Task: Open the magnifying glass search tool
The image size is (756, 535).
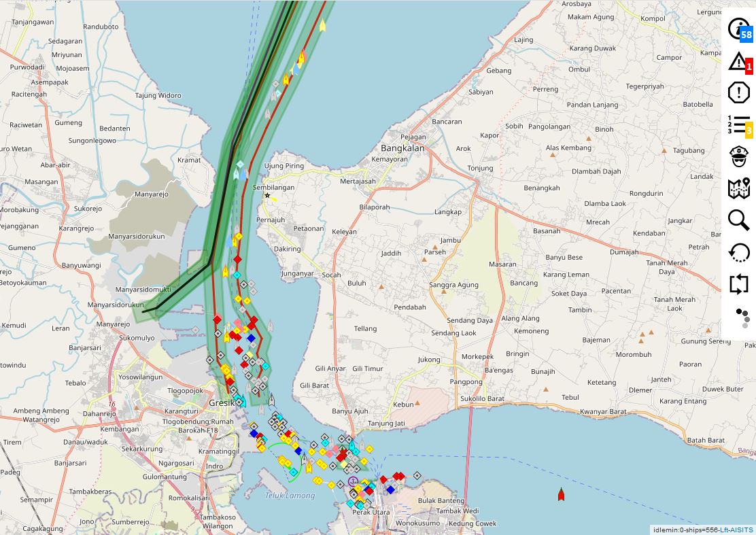Action: (738, 220)
